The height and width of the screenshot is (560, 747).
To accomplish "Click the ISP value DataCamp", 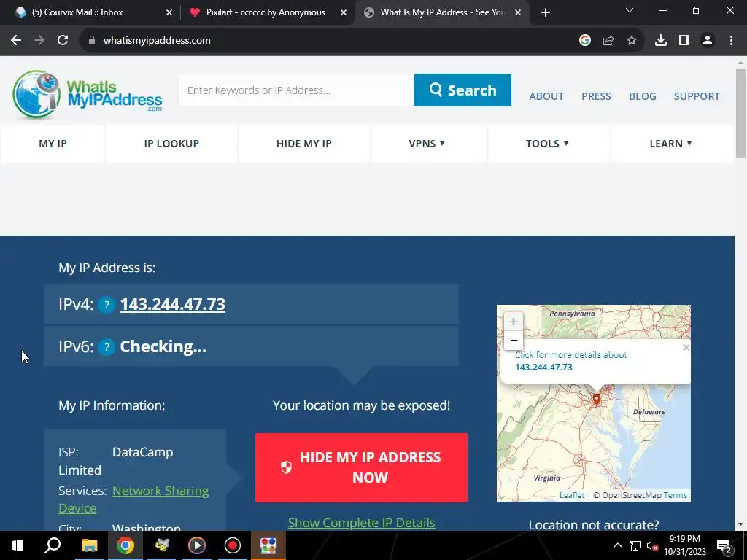I will coord(142,452).
